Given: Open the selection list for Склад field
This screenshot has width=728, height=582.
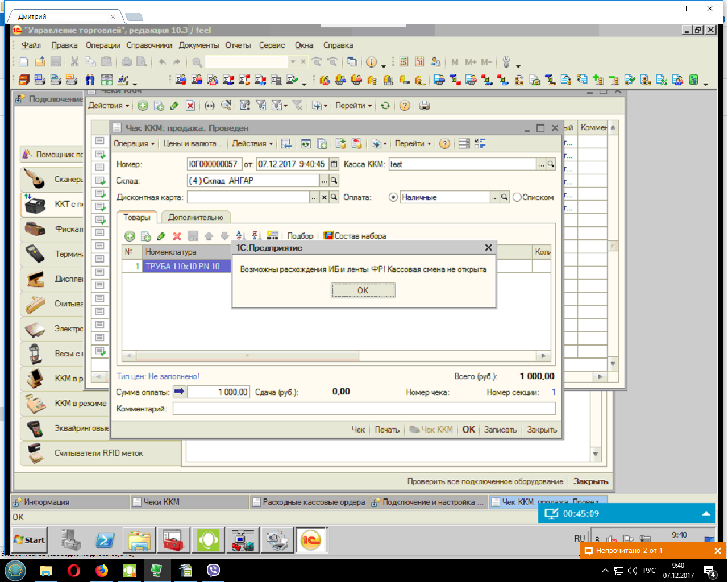Looking at the screenshot, I should (x=324, y=181).
